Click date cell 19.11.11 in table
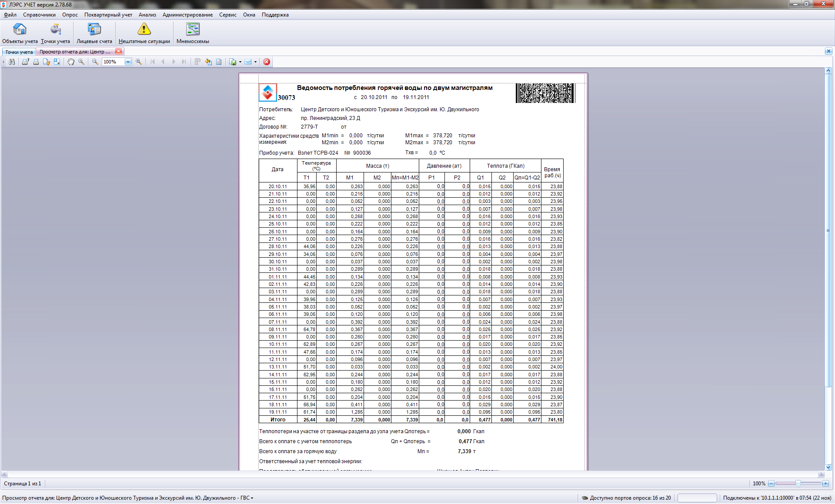 [277, 412]
